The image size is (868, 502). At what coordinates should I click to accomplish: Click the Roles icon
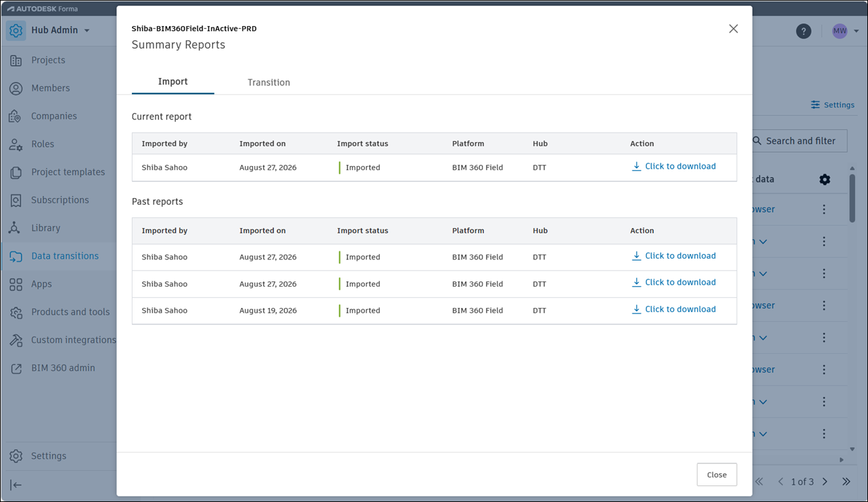pos(16,144)
